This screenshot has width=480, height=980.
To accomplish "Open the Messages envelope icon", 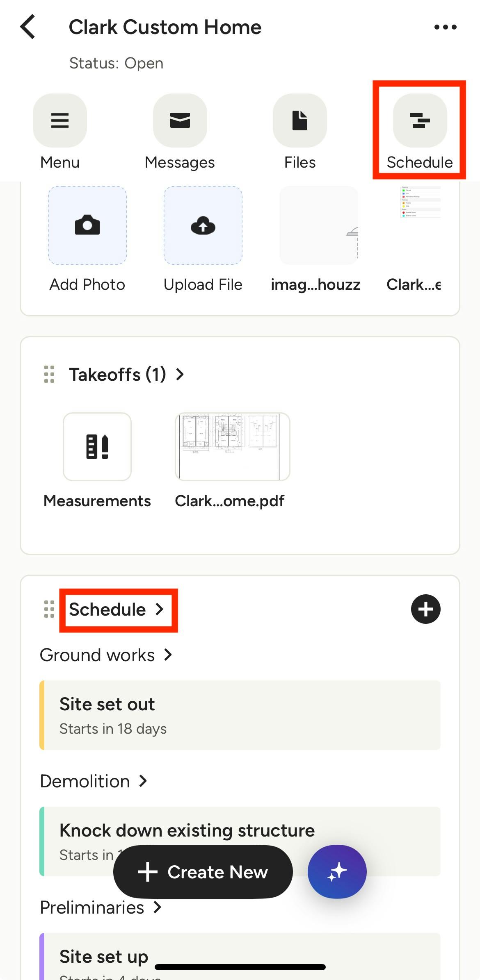I will pyautogui.click(x=180, y=121).
